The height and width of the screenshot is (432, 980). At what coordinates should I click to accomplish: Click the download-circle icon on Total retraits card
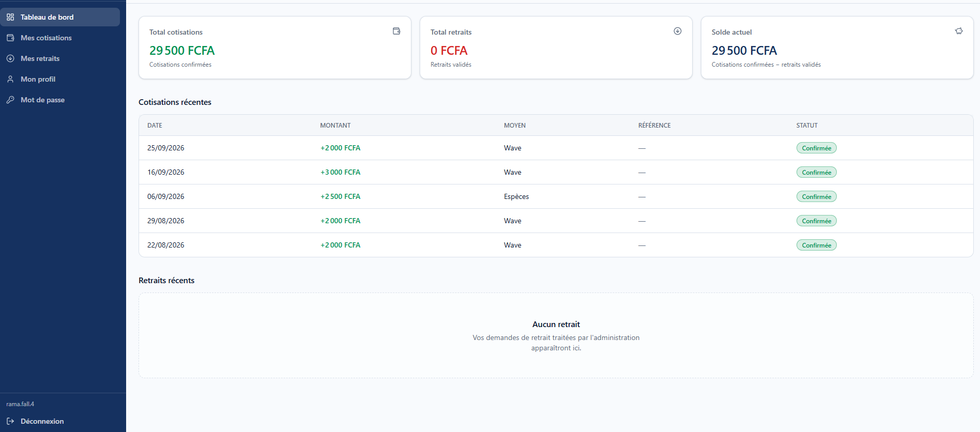click(678, 31)
